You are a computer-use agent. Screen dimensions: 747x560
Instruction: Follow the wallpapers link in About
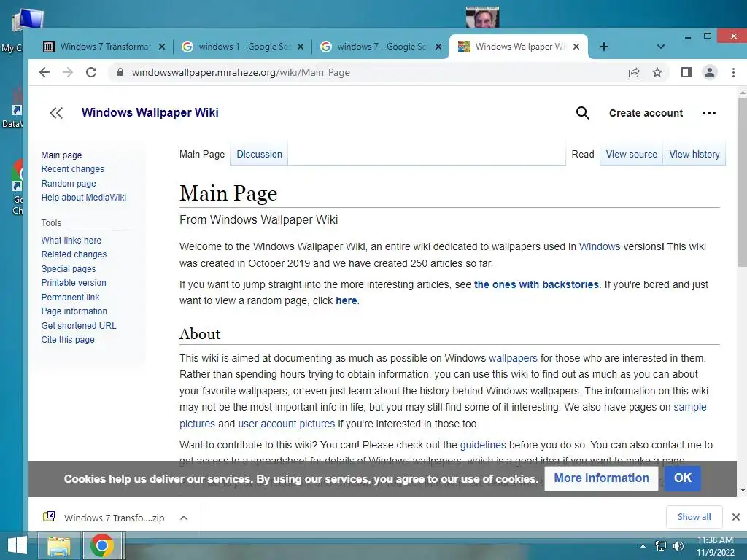[x=513, y=358]
